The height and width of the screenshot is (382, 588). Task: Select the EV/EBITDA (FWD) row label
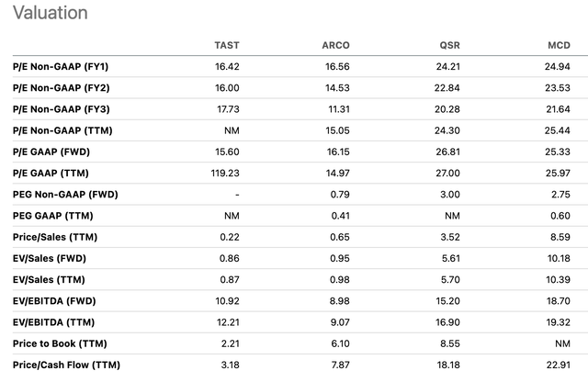[x=54, y=300]
